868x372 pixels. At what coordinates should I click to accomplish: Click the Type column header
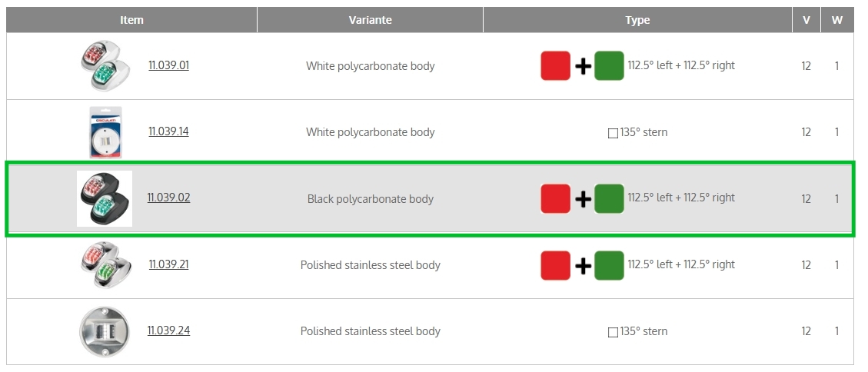click(x=637, y=20)
